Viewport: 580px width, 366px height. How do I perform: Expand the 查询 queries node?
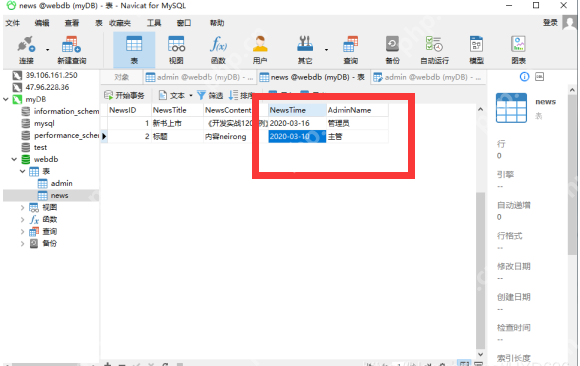[x=23, y=232]
